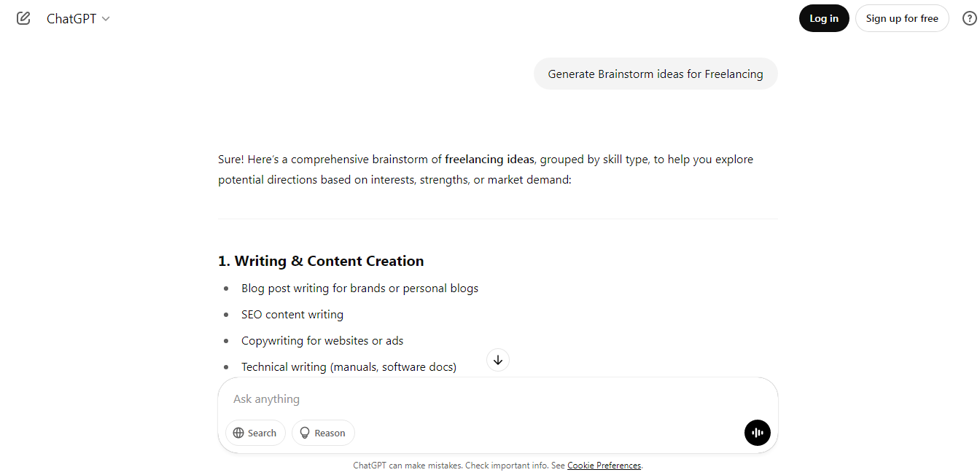Viewport: 980px width, 475px height.
Task: Expand the ChatGPT model dropdown
Action: pos(78,19)
